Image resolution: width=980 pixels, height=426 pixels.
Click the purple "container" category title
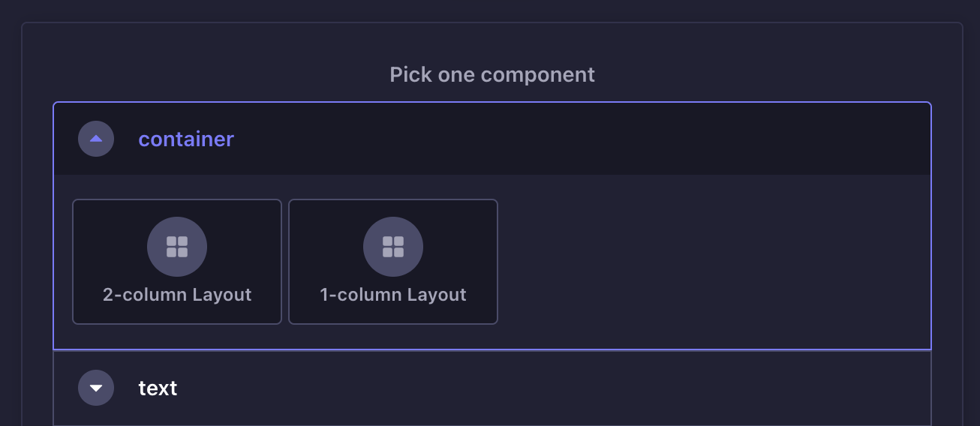tap(186, 139)
